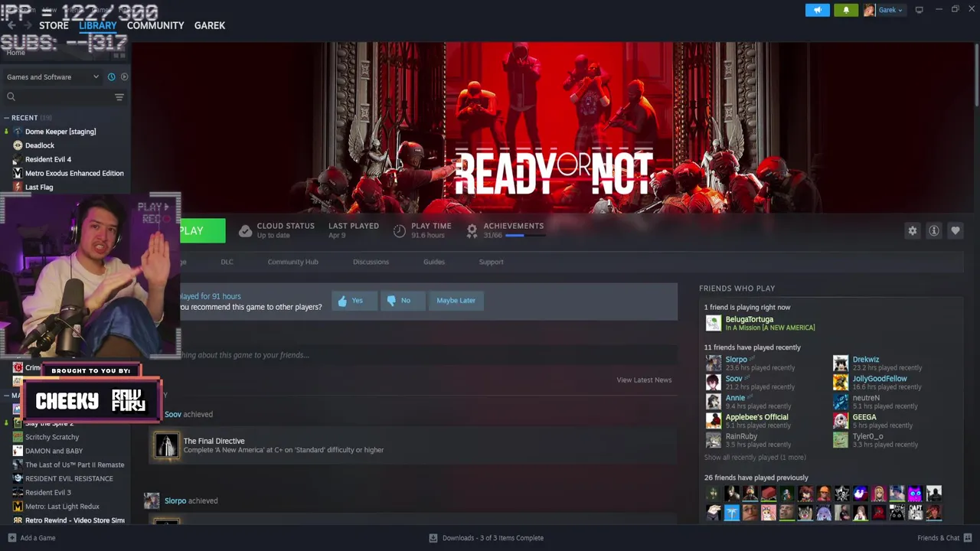Open the green notifications bell
This screenshot has height=551, width=980.
846,10
